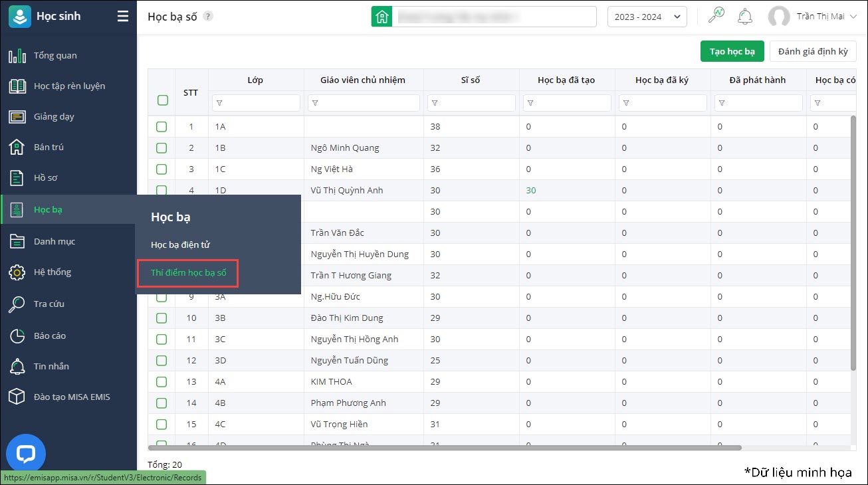Open the blue chat support bubble
Viewport: 868px width, 485px height.
26,454
